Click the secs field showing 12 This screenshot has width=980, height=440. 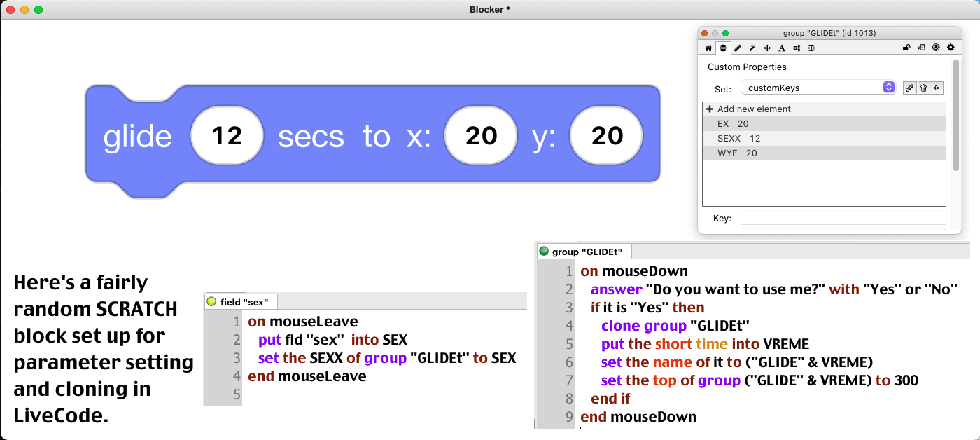tap(227, 136)
